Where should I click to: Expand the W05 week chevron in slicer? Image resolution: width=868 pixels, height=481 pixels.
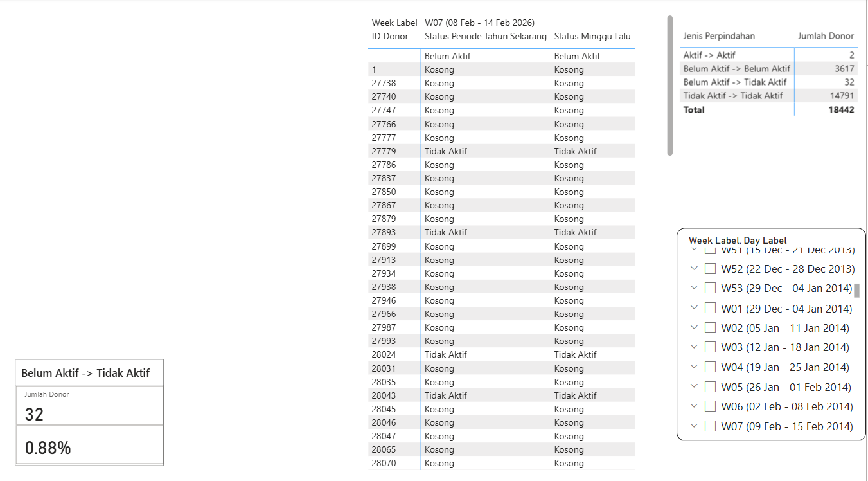pyautogui.click(x=694, y=387)
